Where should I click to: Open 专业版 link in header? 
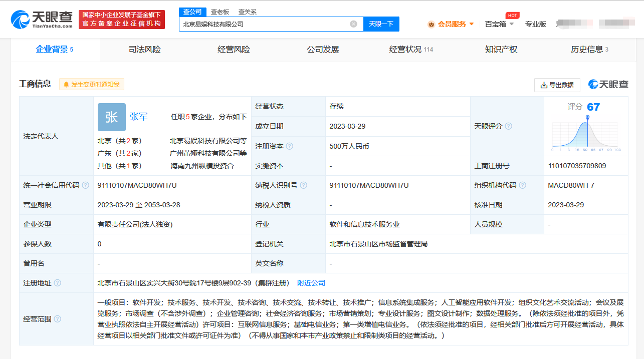click(x=535, y=24)
